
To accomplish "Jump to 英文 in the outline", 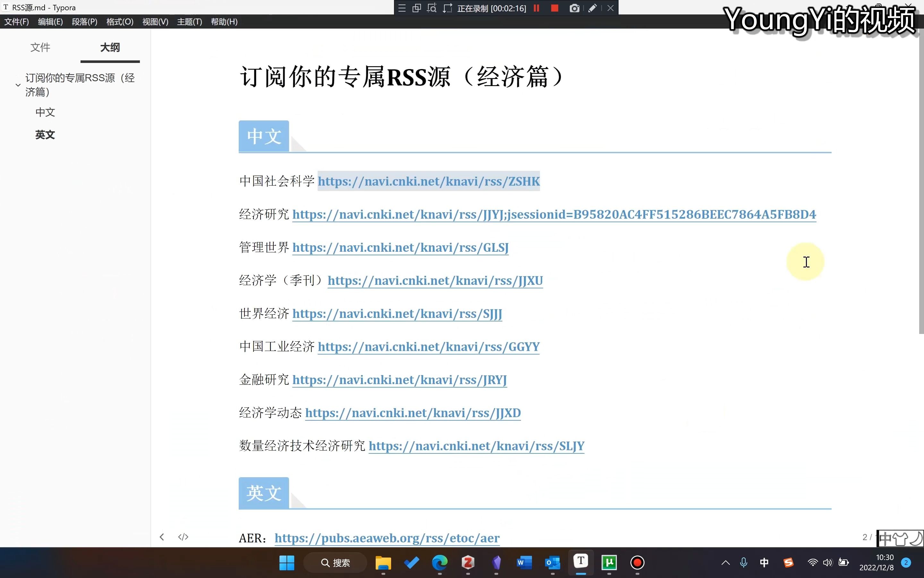I will tap(45, 135).
